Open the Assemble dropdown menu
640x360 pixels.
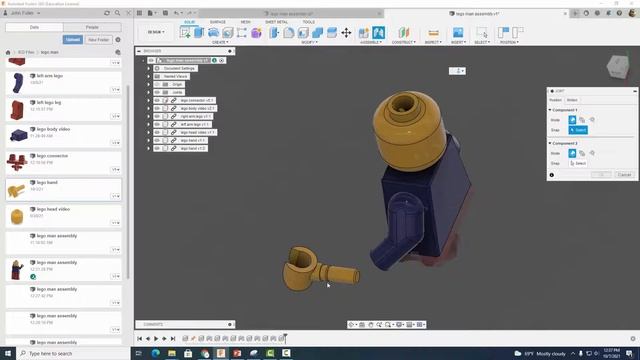pos(371,42)
